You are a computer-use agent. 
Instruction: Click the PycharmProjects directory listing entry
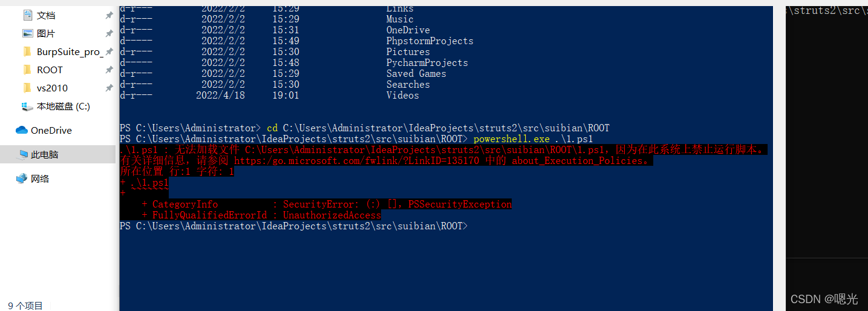[427, 63]
